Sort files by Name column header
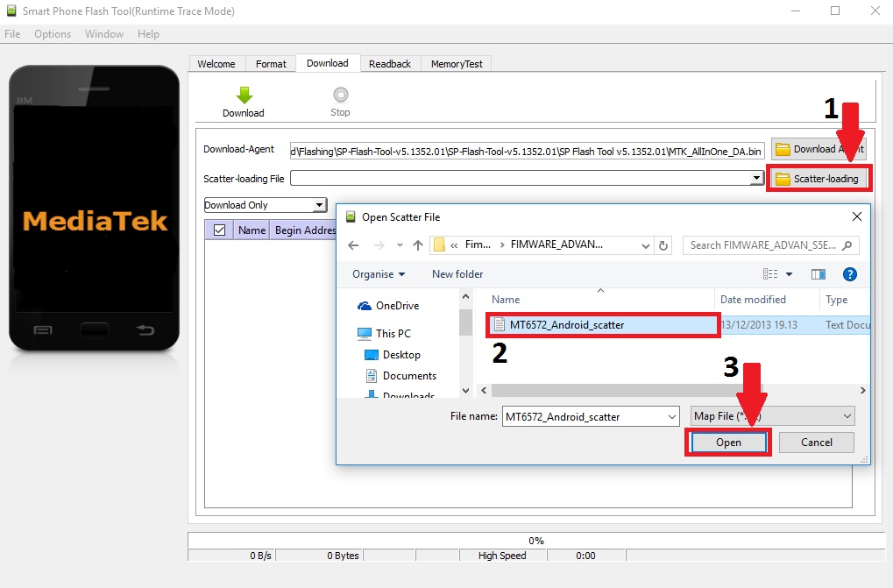 (x=506, y=300)
